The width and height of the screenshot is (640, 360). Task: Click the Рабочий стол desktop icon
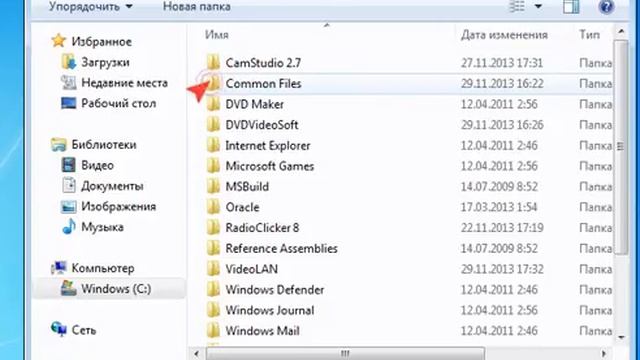click(x=69, y=103)
